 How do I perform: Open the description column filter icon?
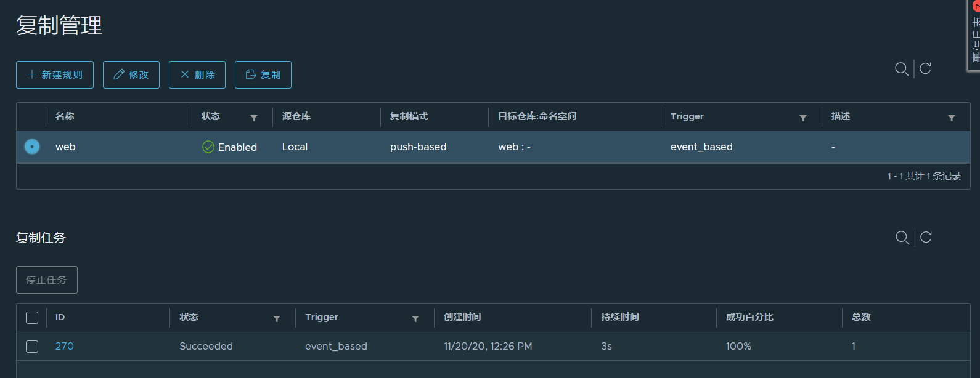[x=952, y=118]
